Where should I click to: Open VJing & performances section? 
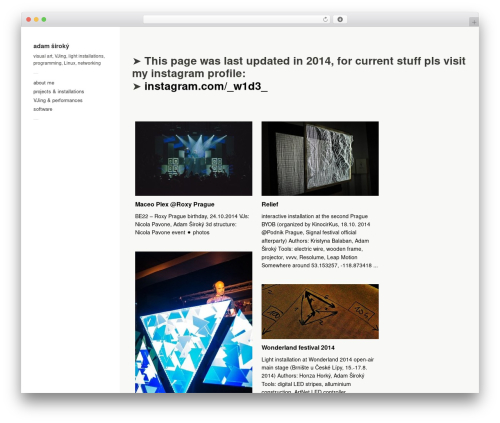tap(58, 100)
